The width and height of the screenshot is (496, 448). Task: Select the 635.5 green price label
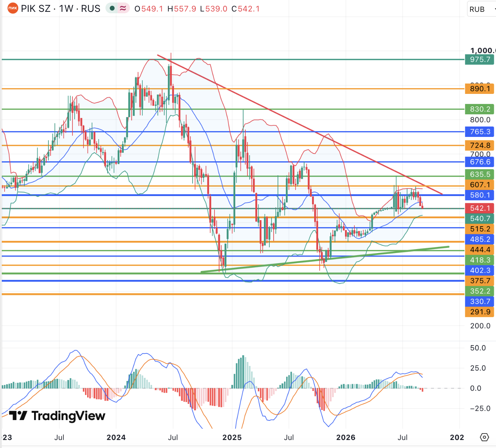pyautogui.click(x=480, y=174)
